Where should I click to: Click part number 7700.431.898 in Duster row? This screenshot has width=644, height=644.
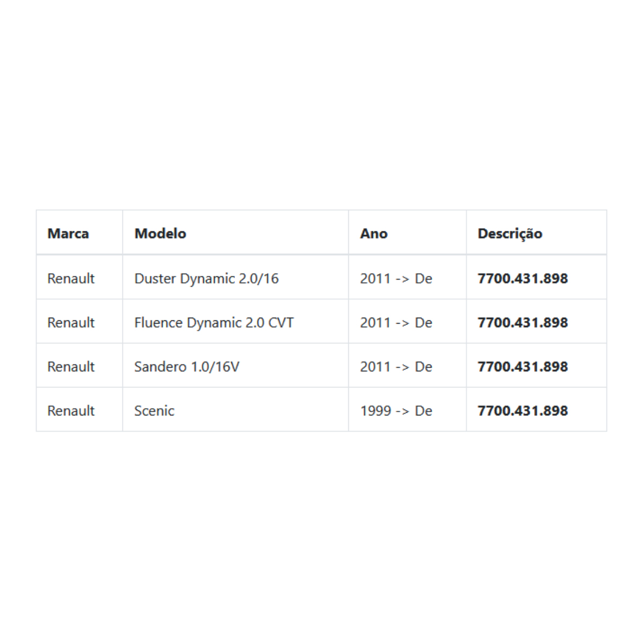tap(523, 278)
